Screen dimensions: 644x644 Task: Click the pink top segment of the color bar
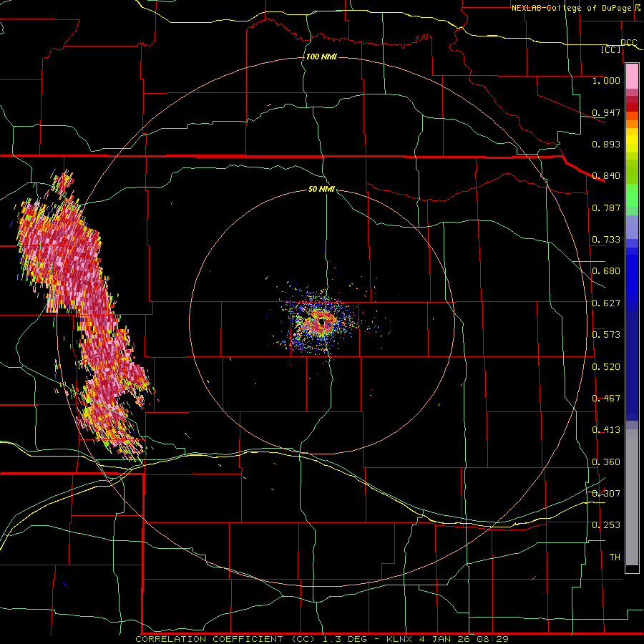(x=632, y=76)
